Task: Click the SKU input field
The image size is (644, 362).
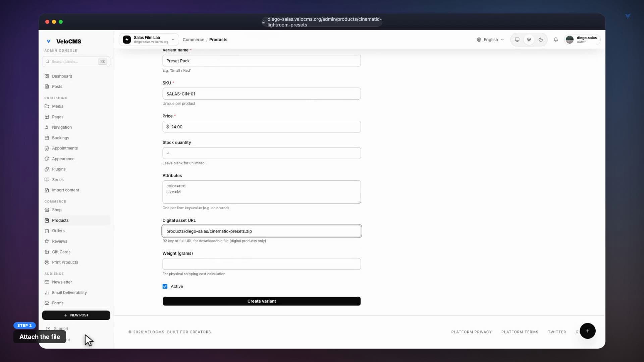Action: [x=262, y=94]
